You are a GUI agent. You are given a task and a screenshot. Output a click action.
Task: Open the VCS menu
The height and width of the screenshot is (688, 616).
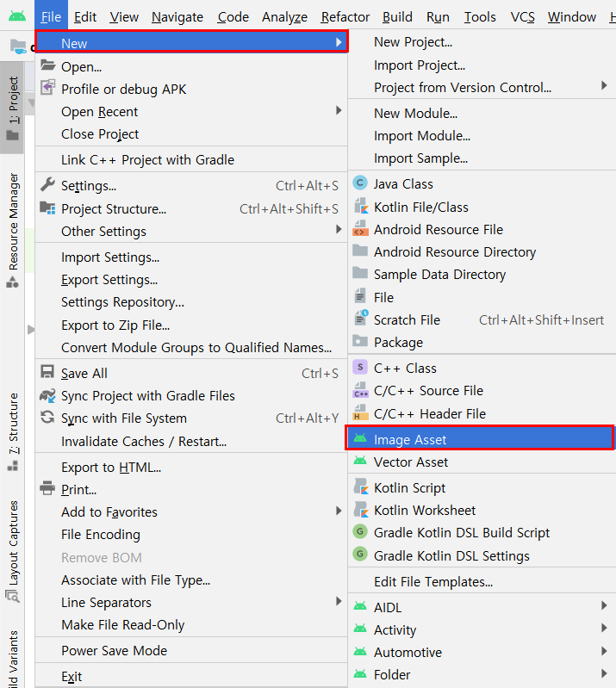[x=522, y=17]
